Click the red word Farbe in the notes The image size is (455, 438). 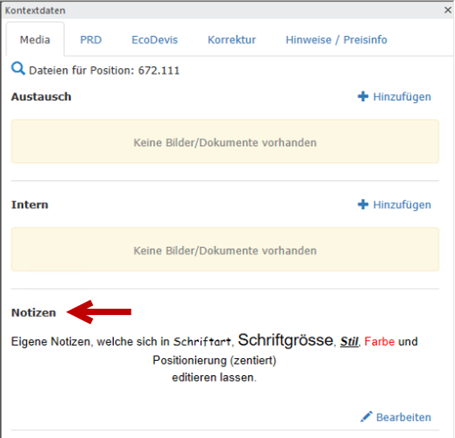[379, 341]
